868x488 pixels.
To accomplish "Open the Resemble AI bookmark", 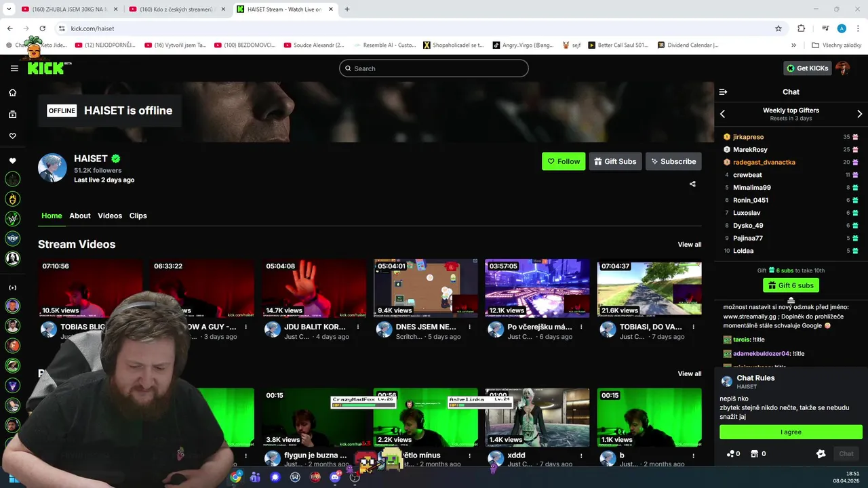I will [384, 45].
